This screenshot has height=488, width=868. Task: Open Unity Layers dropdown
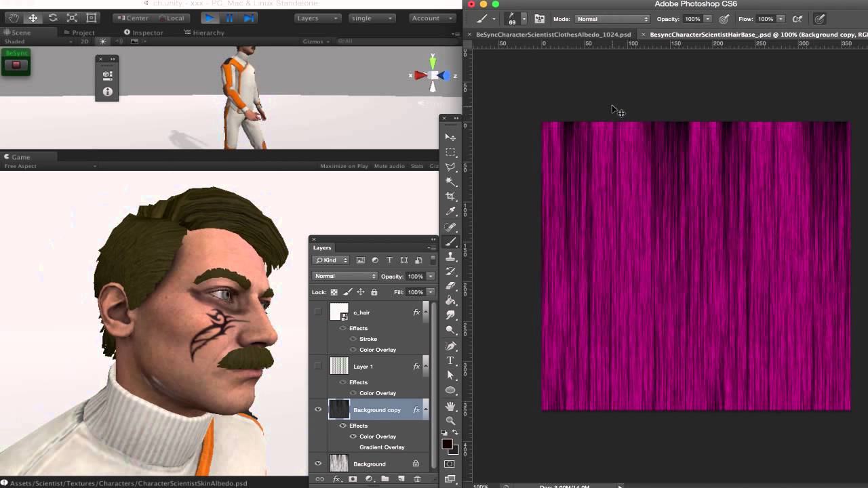317,18
